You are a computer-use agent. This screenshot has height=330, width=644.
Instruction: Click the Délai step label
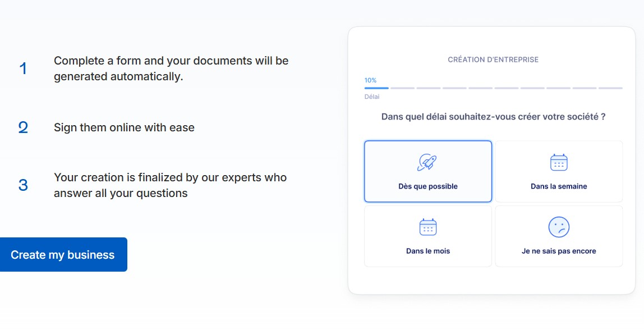click(371, 97)
